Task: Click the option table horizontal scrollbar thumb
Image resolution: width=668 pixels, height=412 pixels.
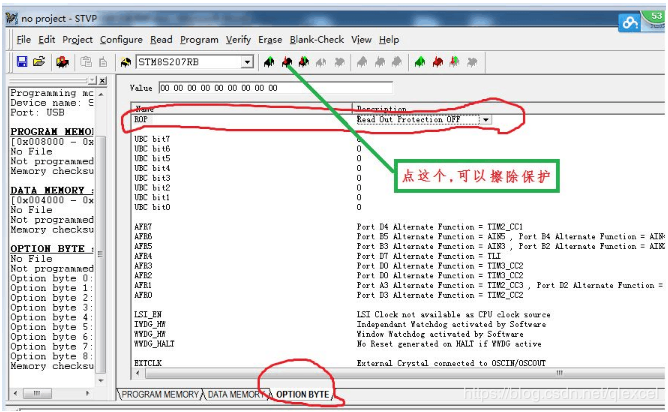Action: [405, 373]
